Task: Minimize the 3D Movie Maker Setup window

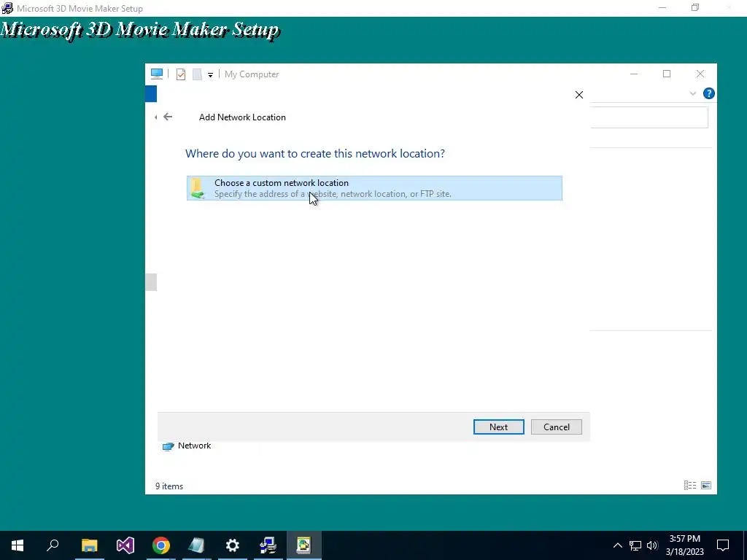Action: point(662,7)
